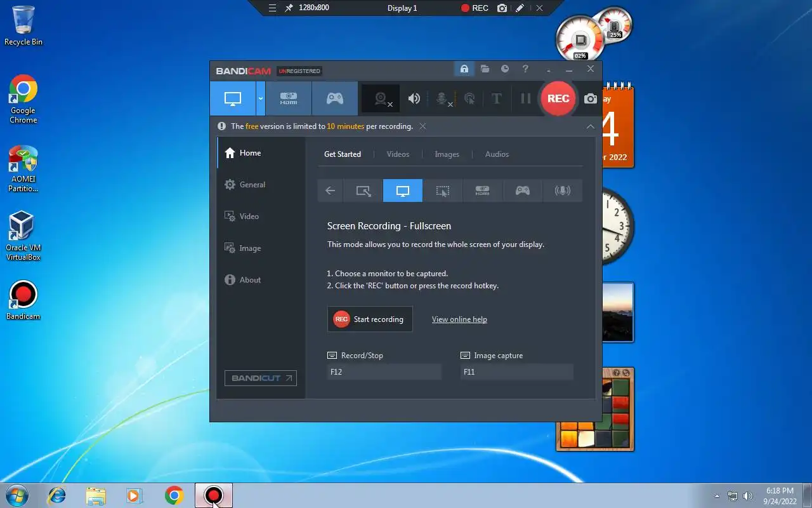Viewport: 812px width, 508px height.
Task: Open File Explorer from taskbar
Action: point(96,495)
